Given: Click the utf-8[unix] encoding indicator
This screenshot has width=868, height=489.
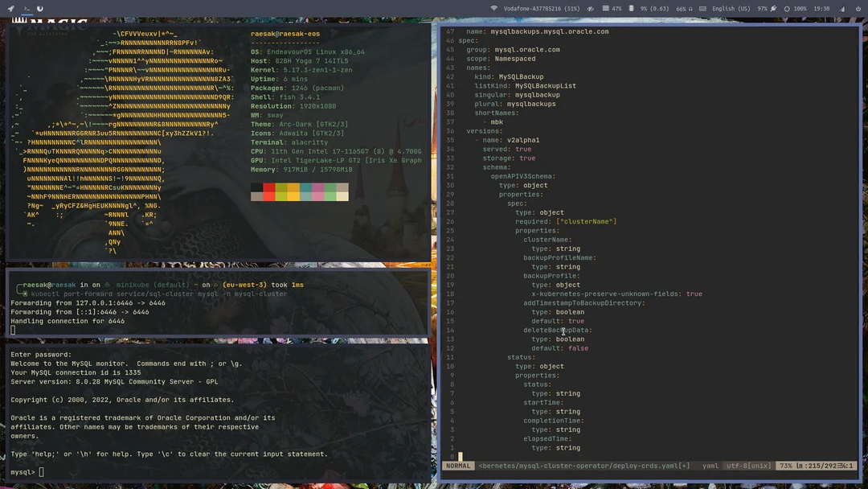Looking at the screenshot, I should click(x=748, y=466).
